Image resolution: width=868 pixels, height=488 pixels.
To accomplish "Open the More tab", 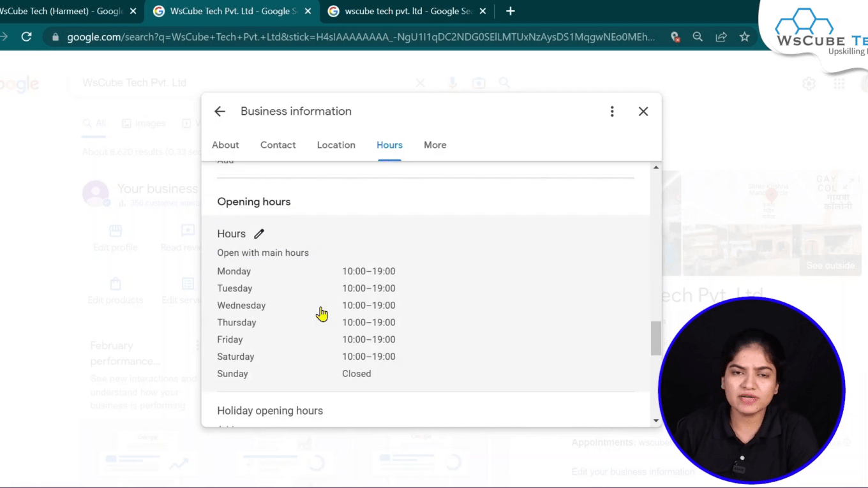I will point(435,145).
